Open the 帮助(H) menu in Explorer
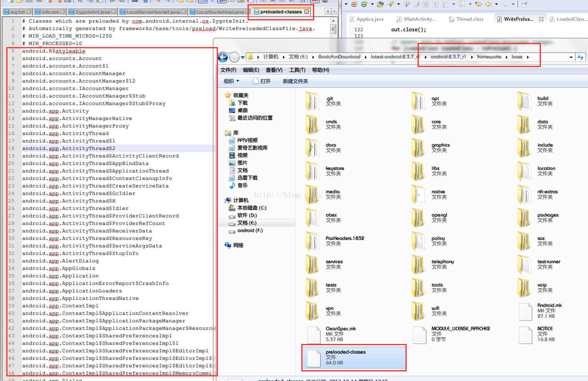 coord(320,70)
